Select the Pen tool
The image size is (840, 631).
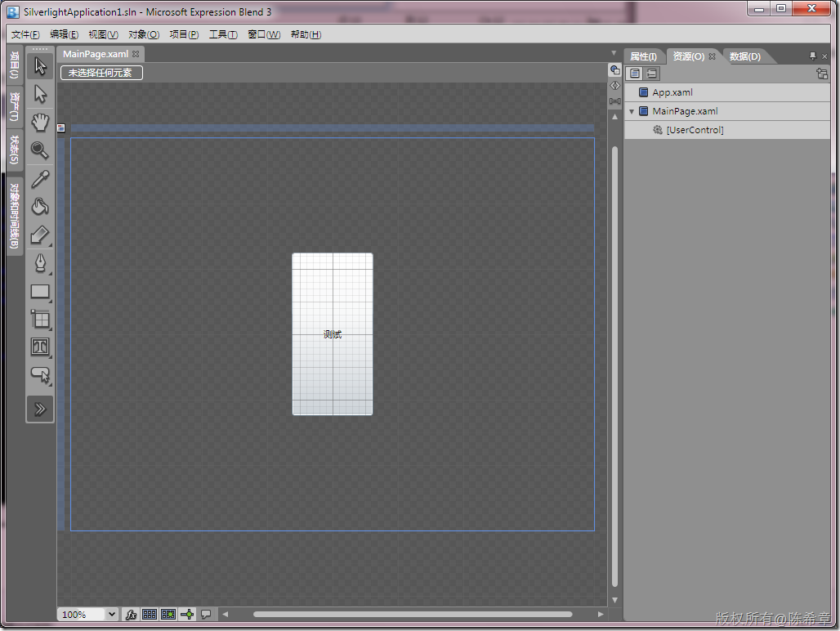40,263
